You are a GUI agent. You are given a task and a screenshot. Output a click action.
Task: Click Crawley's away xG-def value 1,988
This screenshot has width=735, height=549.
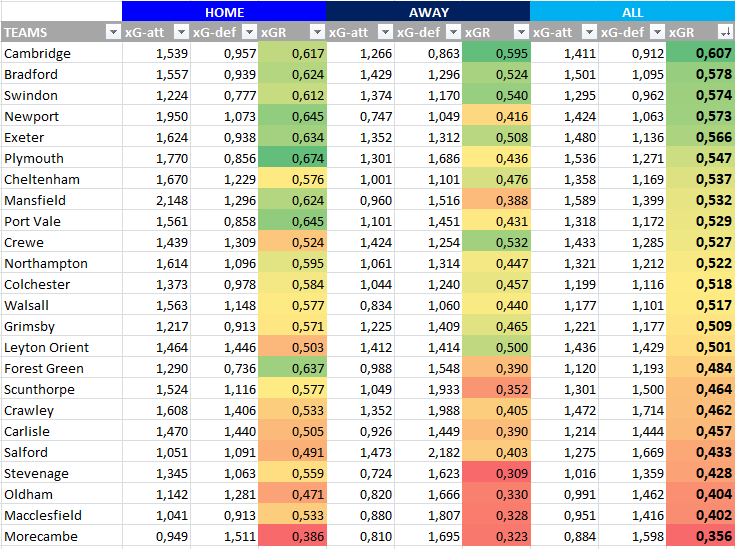(428, 410)
